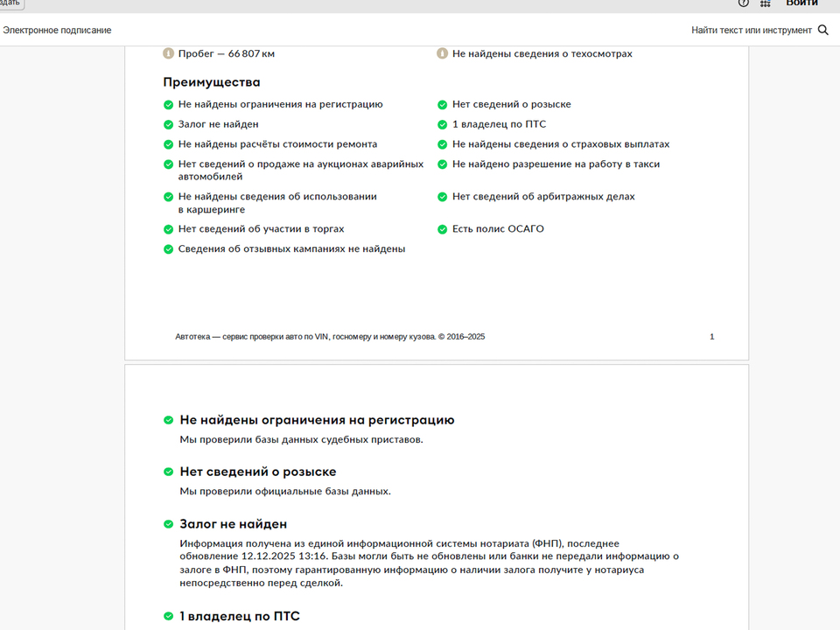Click green check next to Залог не найден heading
The image size is (840, 630).
(x=169, y=524)
